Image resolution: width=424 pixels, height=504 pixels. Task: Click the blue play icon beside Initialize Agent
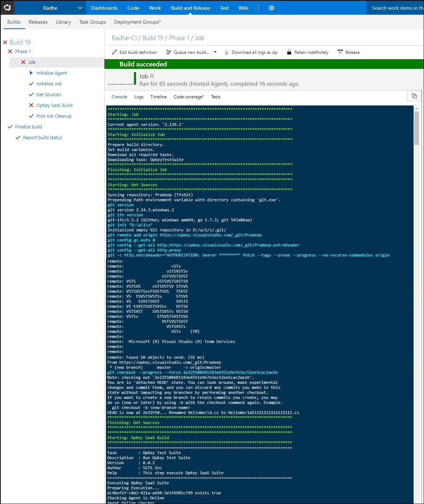pos(31,73)
